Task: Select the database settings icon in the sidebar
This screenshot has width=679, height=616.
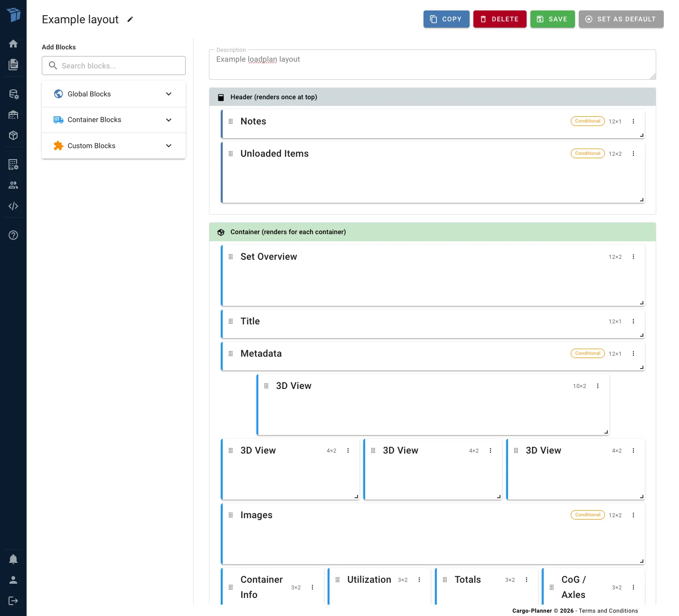Action: coord(13,94)
